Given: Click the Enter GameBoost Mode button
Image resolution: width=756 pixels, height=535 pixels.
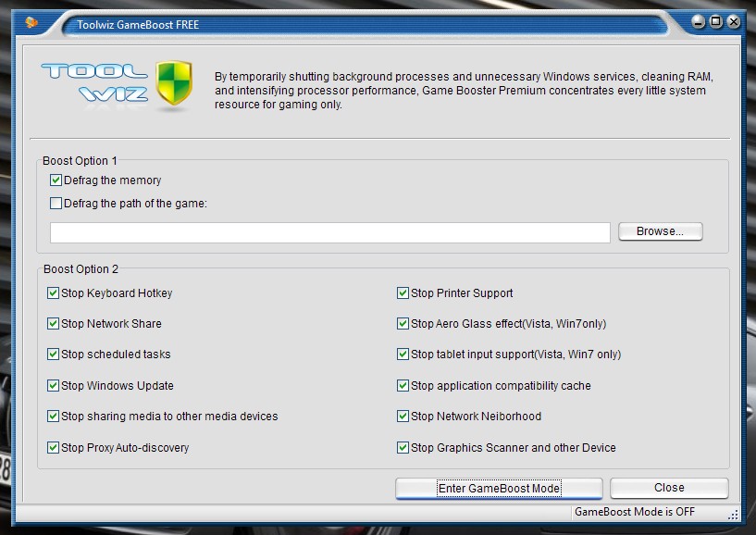Looking at the screenshot, I should (499, 488).
